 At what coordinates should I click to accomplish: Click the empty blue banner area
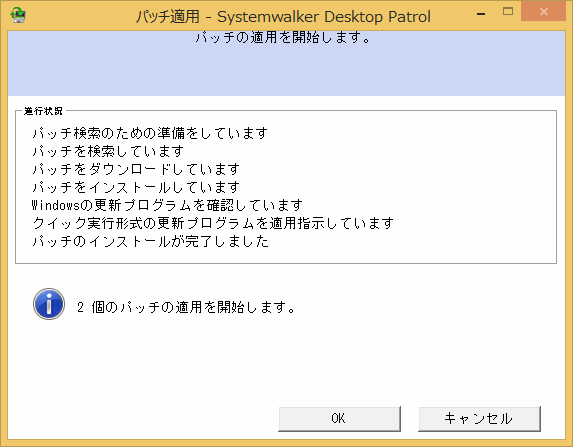tap(286, 71)
